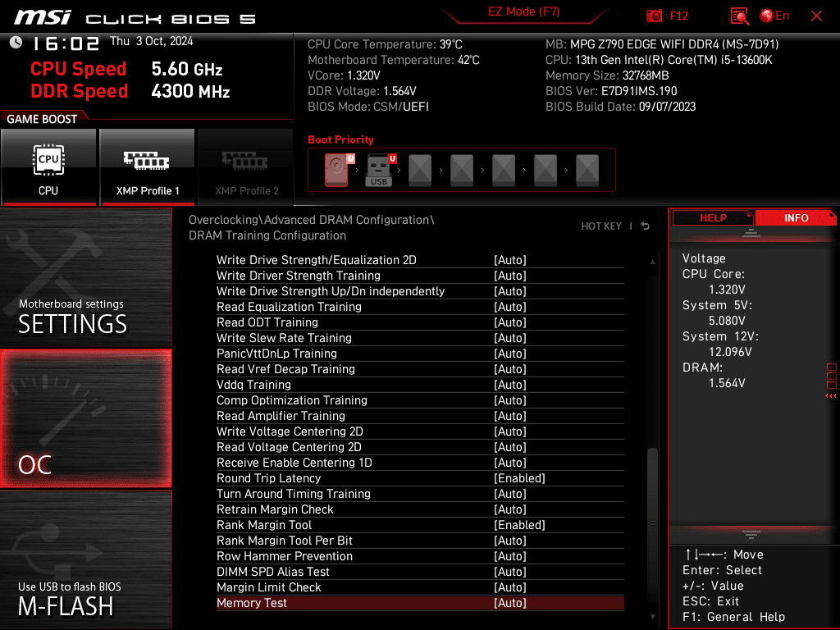Change Write Driver Strength Training value
This screenshot has width=840, height=630.
click(510, 276)
